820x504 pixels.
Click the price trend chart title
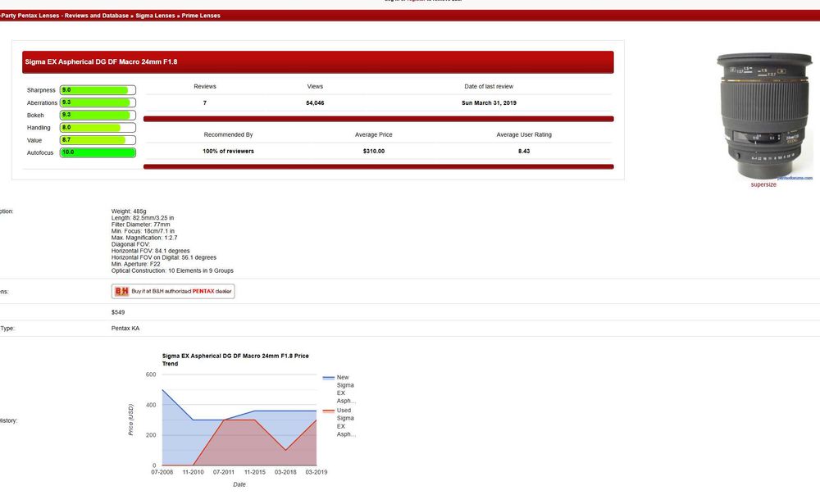click(235, 360)
